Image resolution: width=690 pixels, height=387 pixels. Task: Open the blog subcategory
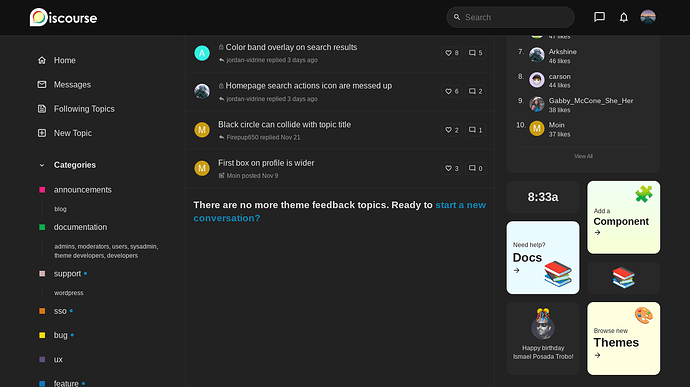pyautogui.click(x=60, y=209)
